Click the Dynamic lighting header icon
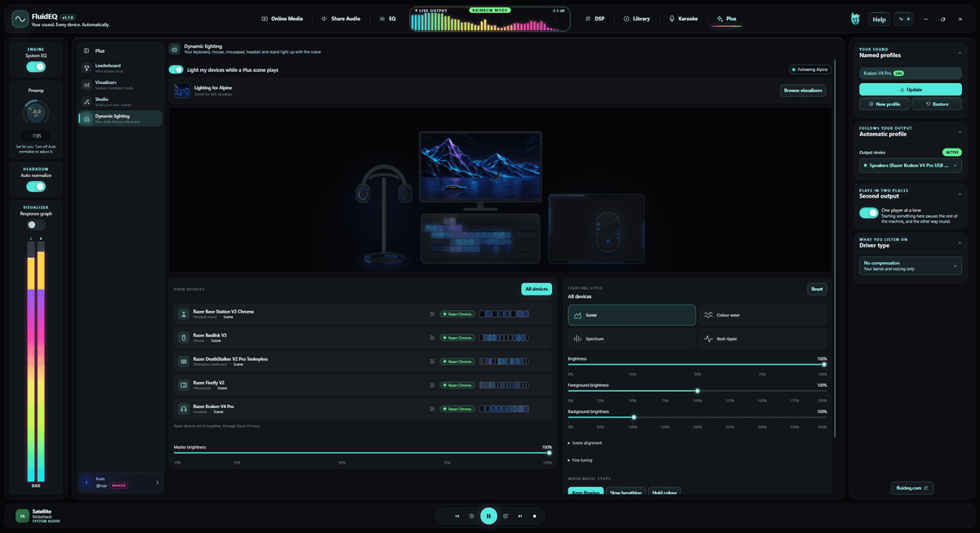Image resolution: width=980 pixels, height=533 pixels. tap(175, 49)
